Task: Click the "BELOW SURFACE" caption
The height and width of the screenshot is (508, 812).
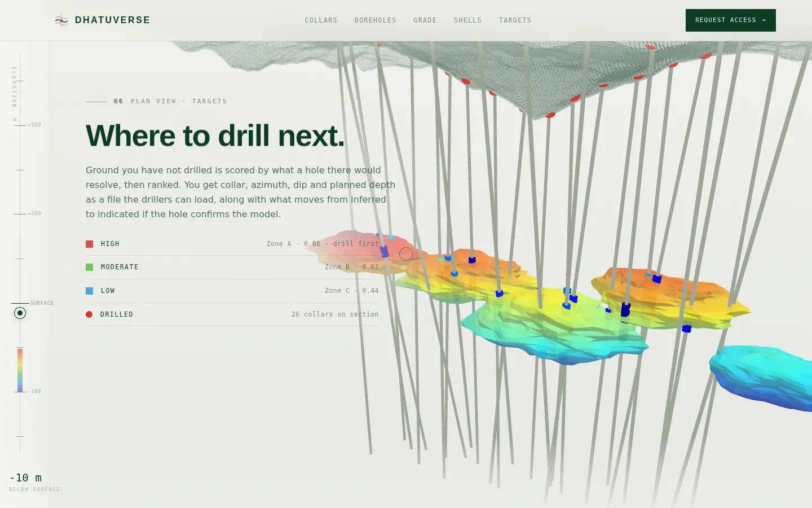Action: (x=34, y=489)
